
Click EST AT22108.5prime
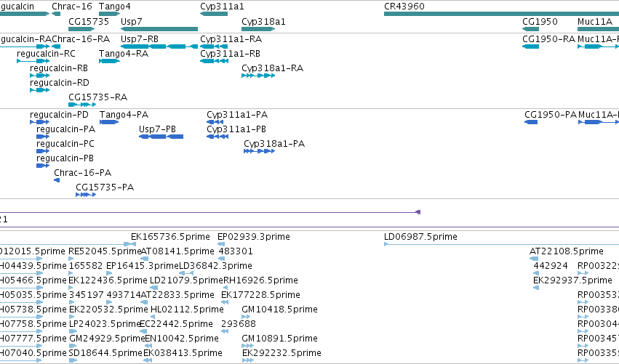pyautogui.click(x=567, y=251)
